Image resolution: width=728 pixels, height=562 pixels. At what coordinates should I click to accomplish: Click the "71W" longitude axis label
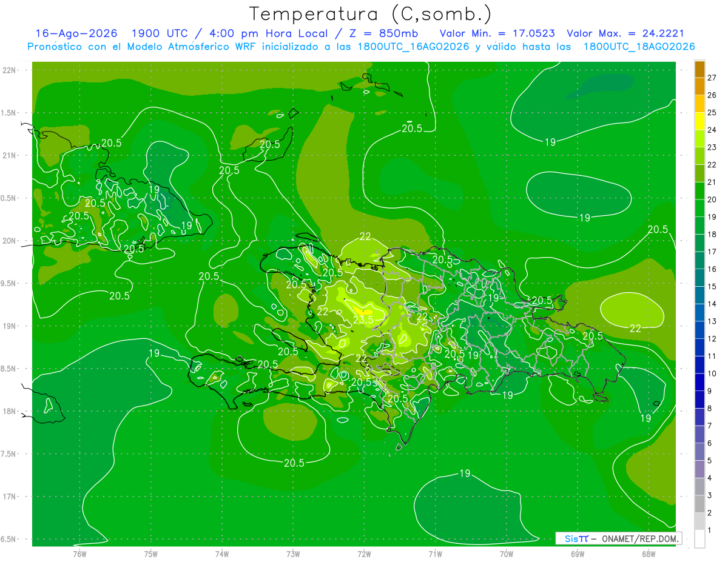tap(435, 554)
